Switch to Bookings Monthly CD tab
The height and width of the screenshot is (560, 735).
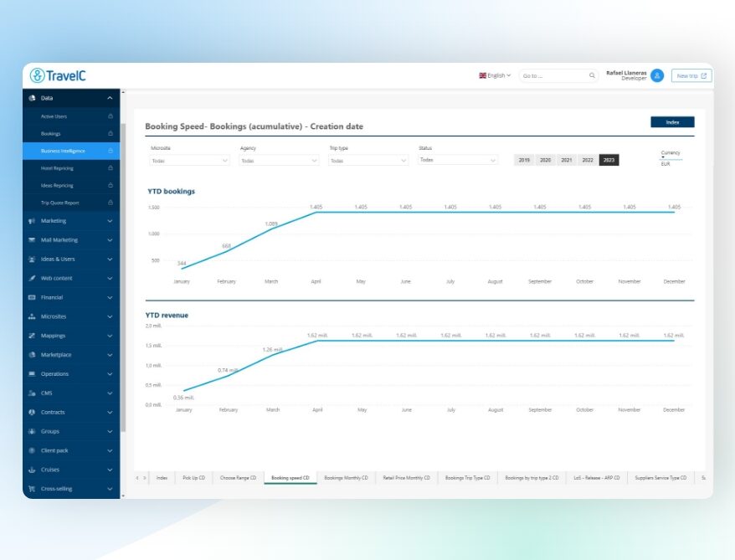coord(346,478)
